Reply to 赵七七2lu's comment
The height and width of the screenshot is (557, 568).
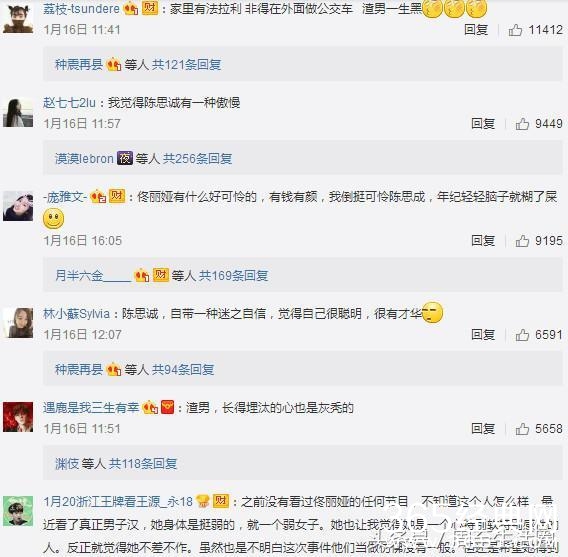click(483, 124)
